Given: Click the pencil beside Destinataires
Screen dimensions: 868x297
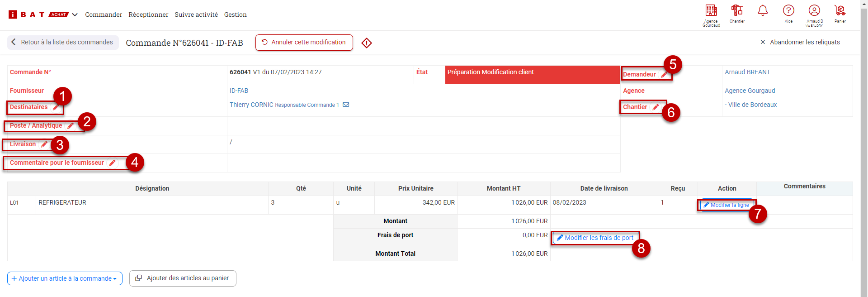Looking at the screenshot, I should point(56,107).
